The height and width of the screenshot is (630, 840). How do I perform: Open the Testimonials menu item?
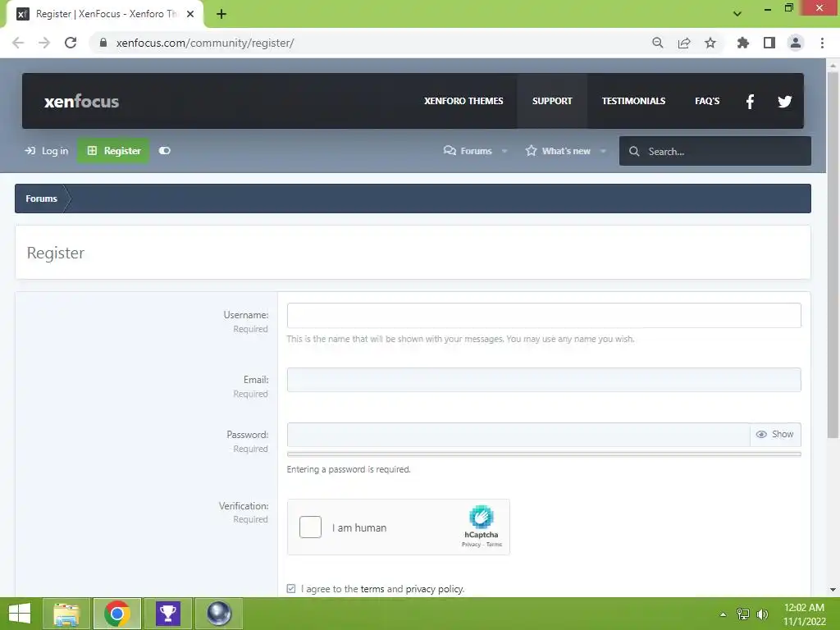point(633,101)
